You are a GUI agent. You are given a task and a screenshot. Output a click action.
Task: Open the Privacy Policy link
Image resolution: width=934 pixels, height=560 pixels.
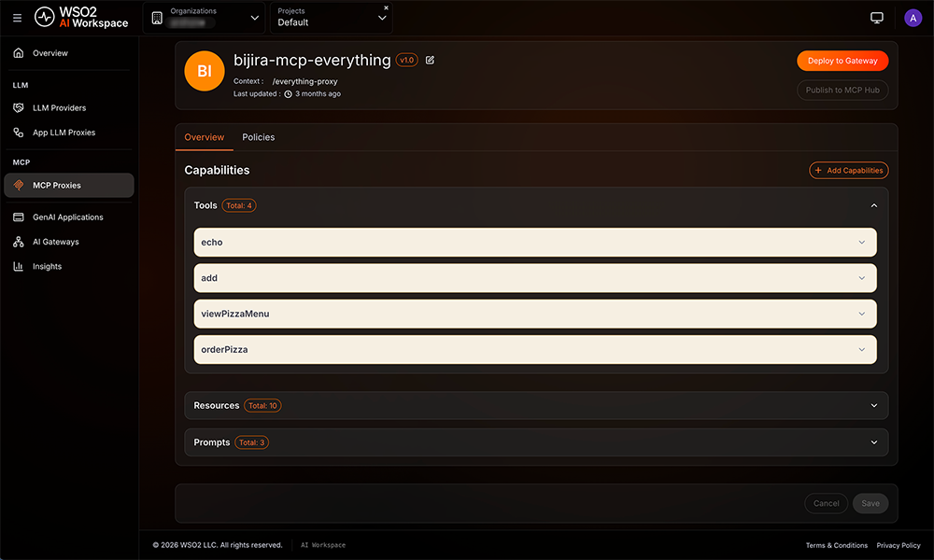(x=899, y=545)
